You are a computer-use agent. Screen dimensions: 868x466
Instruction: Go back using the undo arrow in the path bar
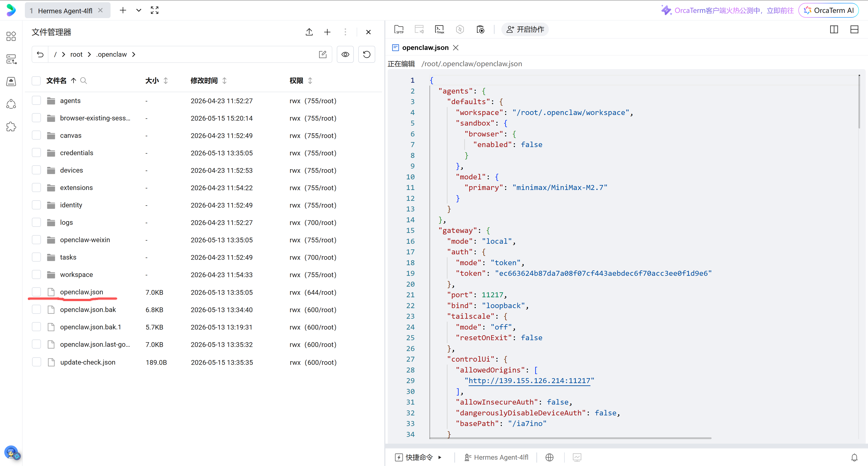pos(40,54)
